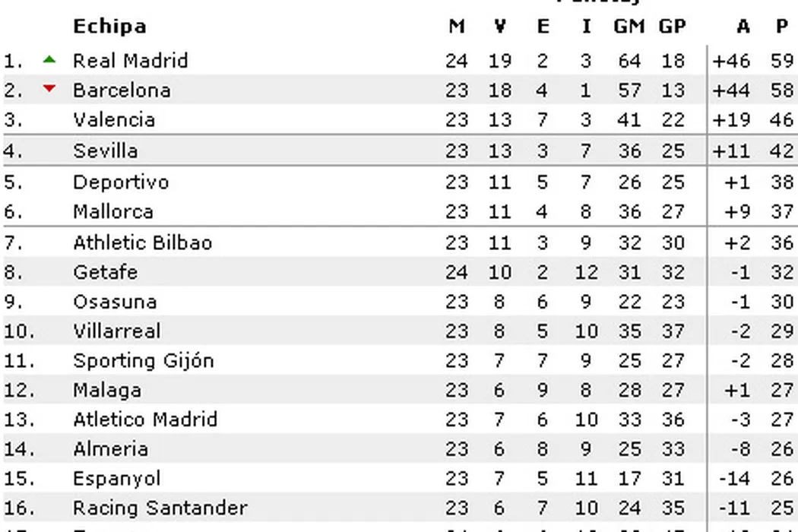
Task: Click the P points column header
Action: 782,27
